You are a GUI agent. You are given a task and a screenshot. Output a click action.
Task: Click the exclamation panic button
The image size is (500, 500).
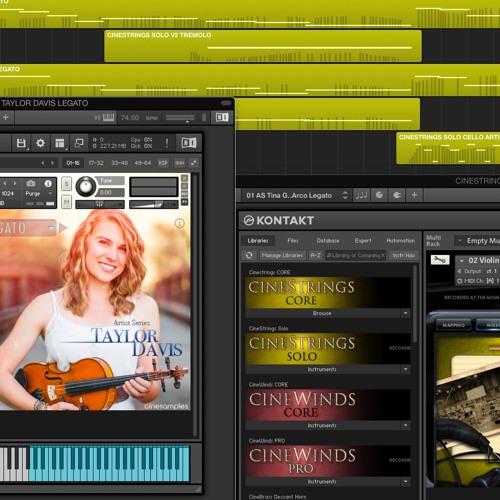coord(167,143)
